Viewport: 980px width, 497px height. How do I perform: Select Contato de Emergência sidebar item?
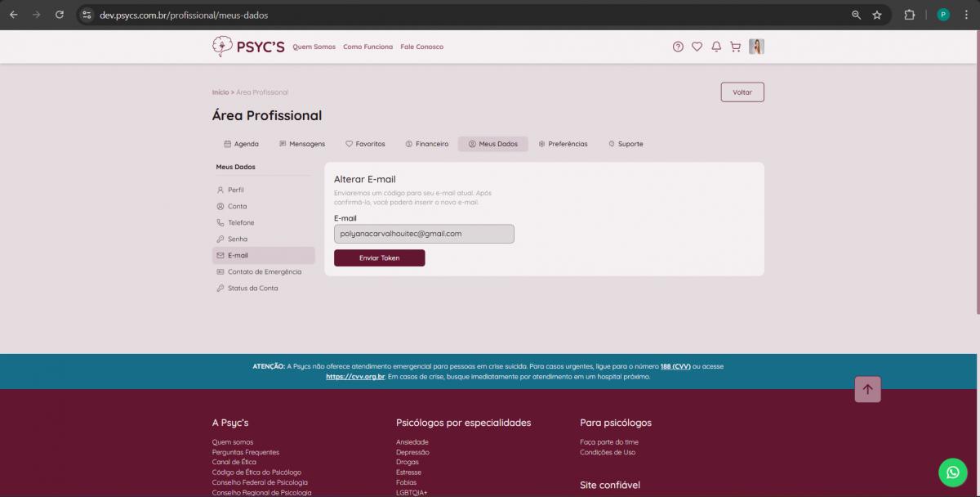coord(264,271)
